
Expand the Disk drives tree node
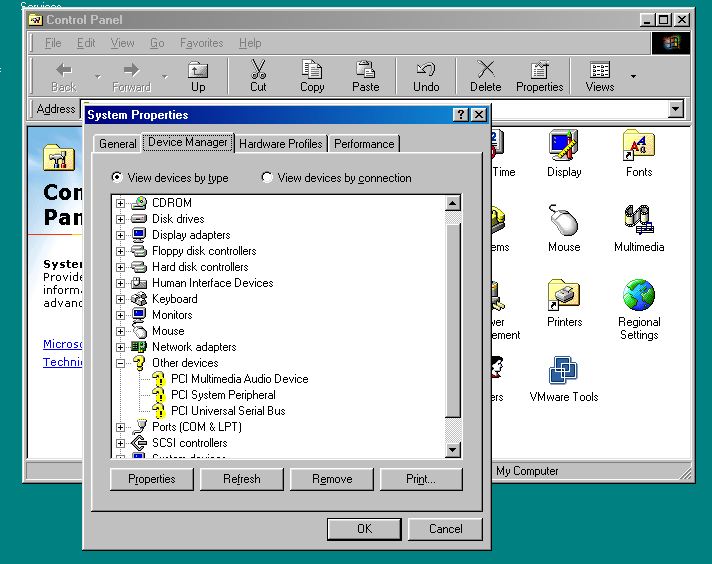click(x=120, y=219)
